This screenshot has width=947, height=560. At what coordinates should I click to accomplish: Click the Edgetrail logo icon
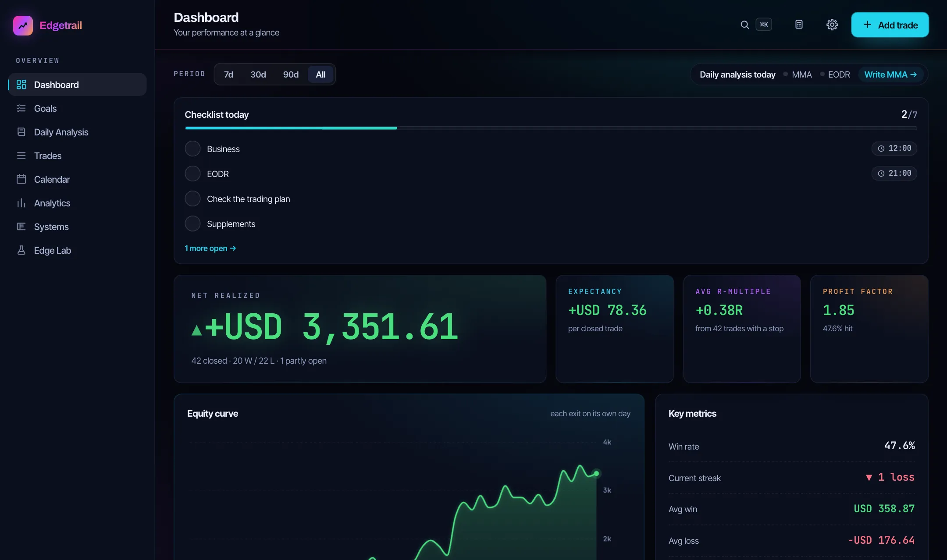click(x=23, y=25)
